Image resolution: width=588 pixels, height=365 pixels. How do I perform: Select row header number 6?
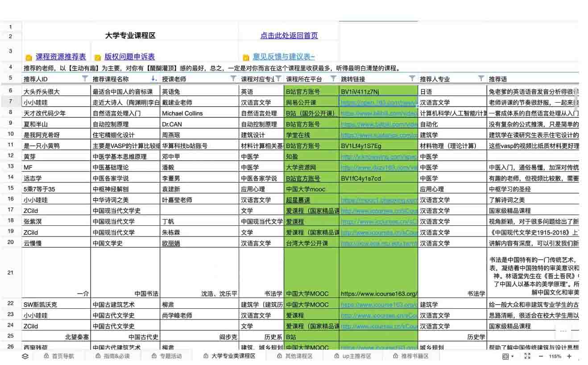tap(11, 90)
